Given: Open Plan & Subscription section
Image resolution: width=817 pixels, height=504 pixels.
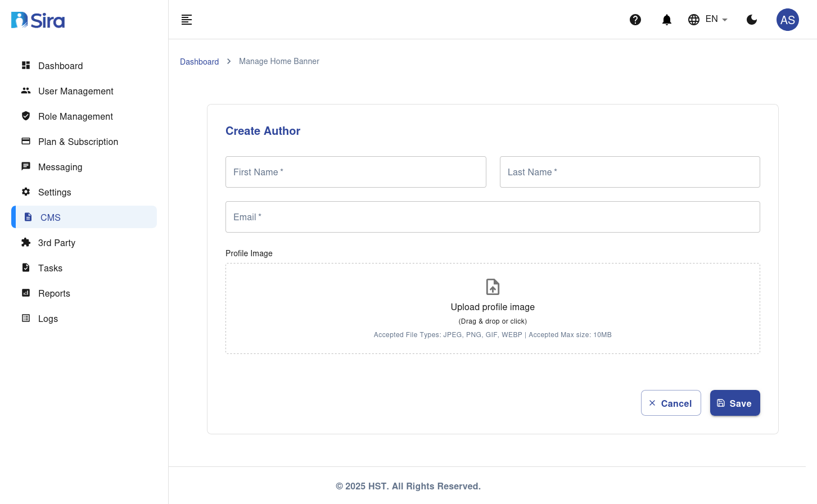Looking at the screenshot, I should click(78, 142).
